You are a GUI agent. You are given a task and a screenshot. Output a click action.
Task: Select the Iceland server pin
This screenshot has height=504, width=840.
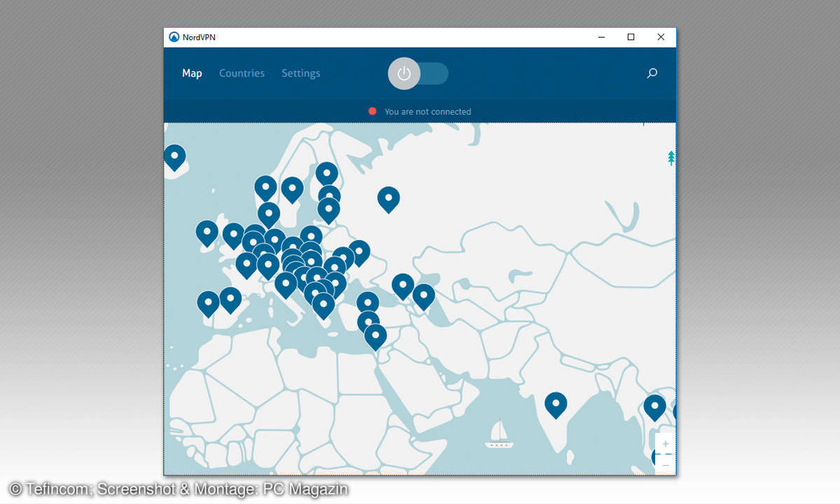[x=174, y=157]
